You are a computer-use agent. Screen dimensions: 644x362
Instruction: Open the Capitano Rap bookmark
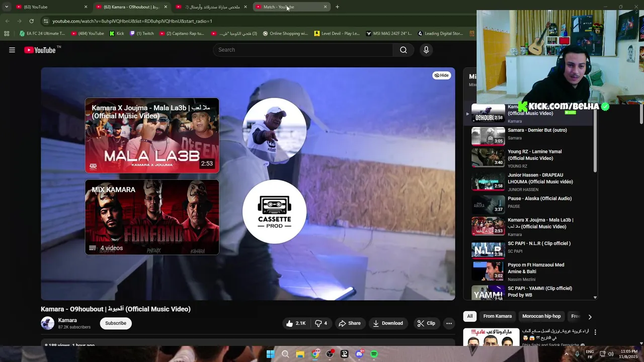click(182, 34)
